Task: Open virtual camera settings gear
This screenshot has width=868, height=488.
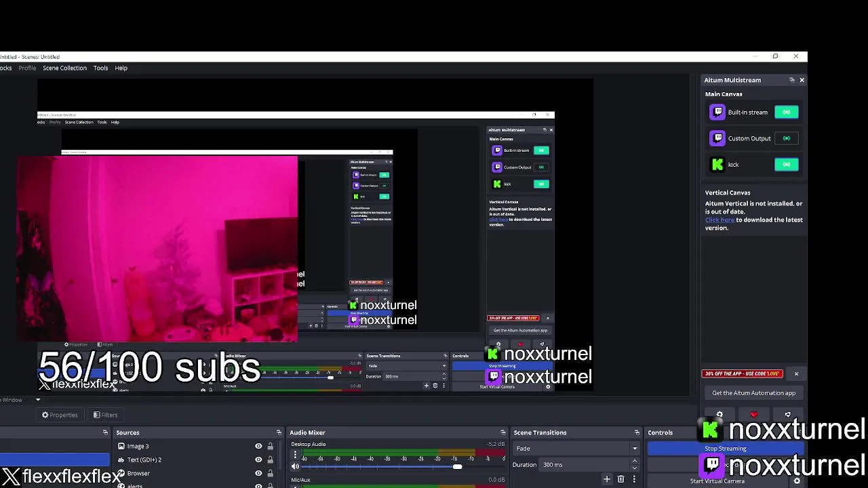Action: (797, 481)
